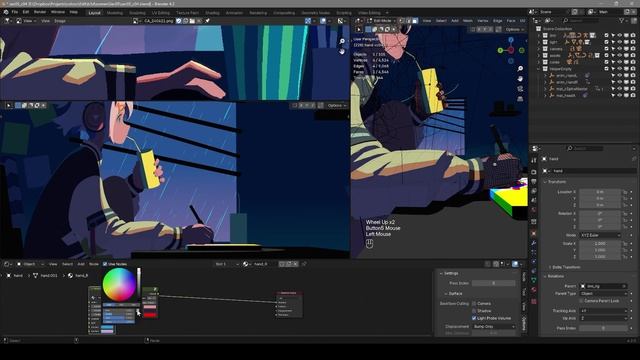Enable edge select mode
Viewport: 640px width, 360px height.
(x=408, y=21)
